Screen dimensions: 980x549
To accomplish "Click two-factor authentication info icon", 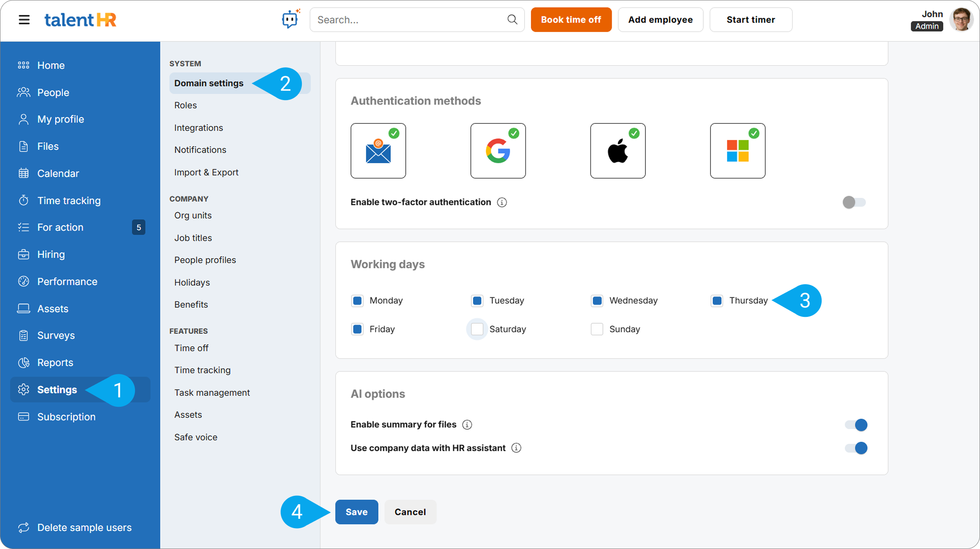I will [x=502, y=202].
